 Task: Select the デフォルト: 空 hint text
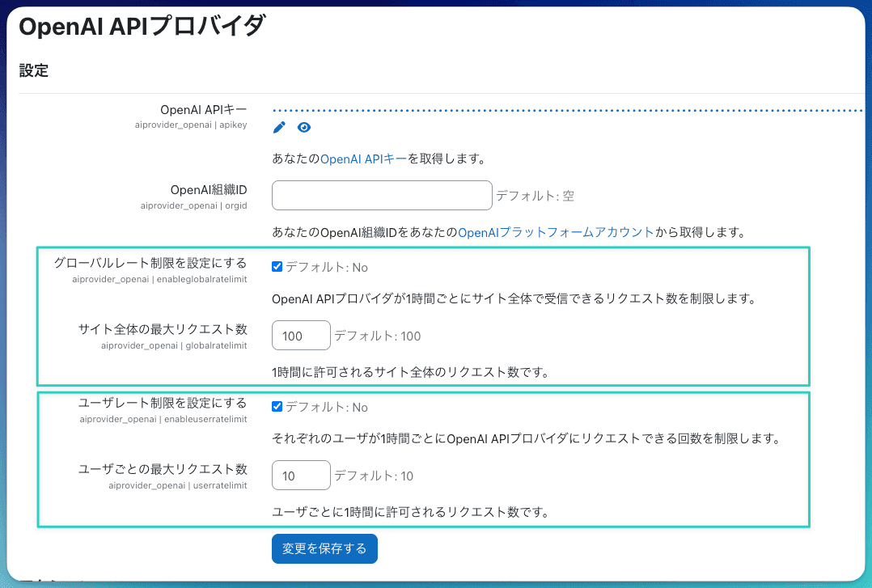point(535,196)
